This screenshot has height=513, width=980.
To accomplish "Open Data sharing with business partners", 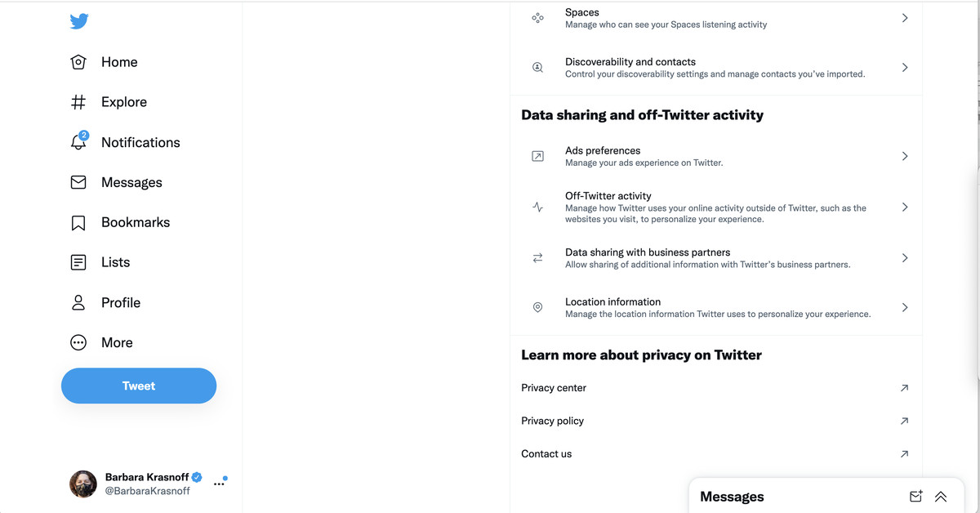I will 715,258.
